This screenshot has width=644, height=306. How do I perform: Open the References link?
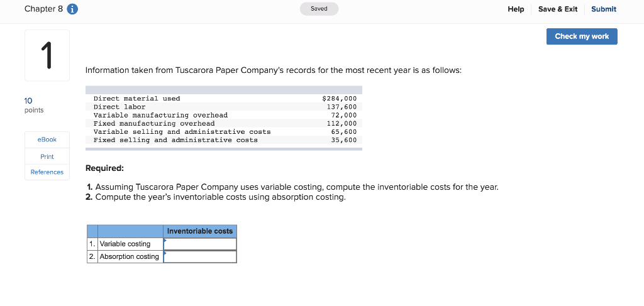[47, 172]
